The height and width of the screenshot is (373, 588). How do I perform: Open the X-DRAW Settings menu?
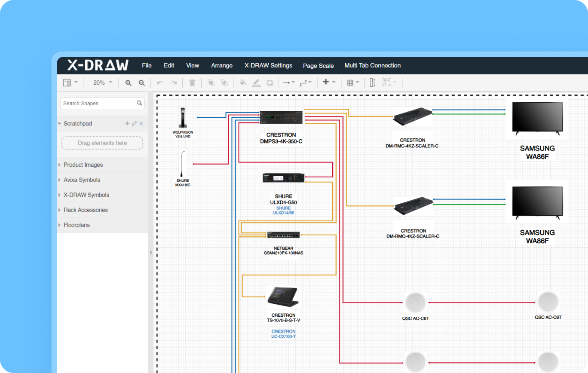[x=269, y=66]
